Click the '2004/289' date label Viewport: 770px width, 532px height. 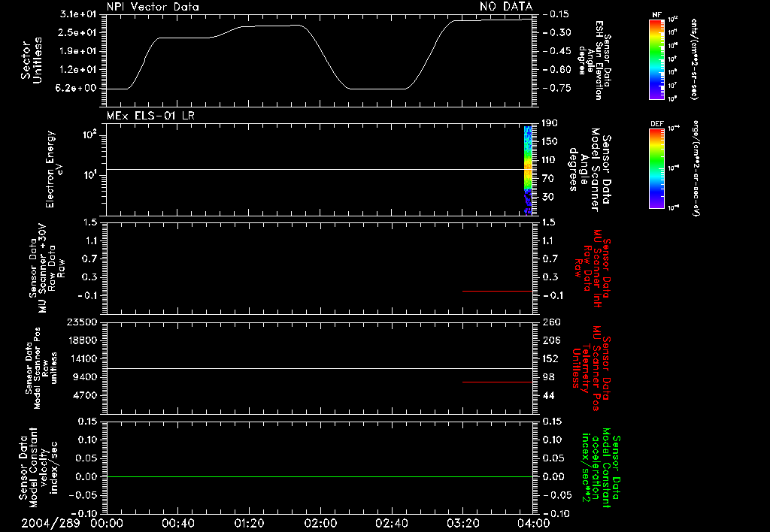tap(50, 523)
